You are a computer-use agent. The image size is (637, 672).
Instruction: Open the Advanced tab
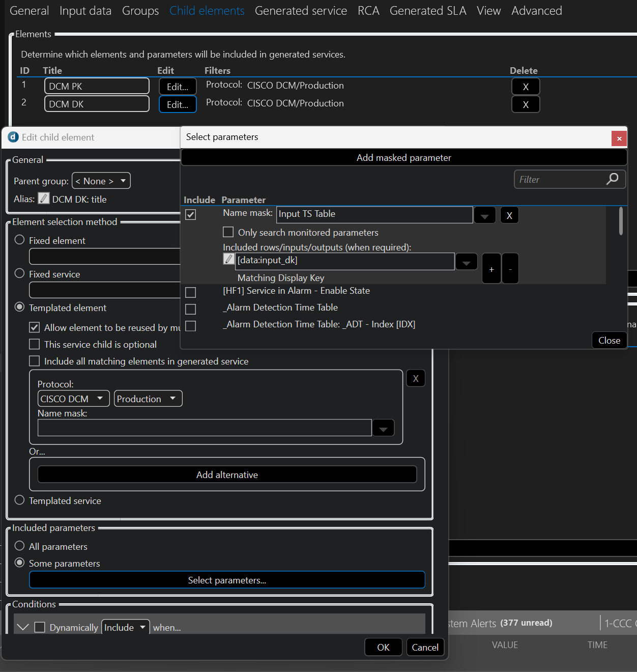tap(536, 11)
